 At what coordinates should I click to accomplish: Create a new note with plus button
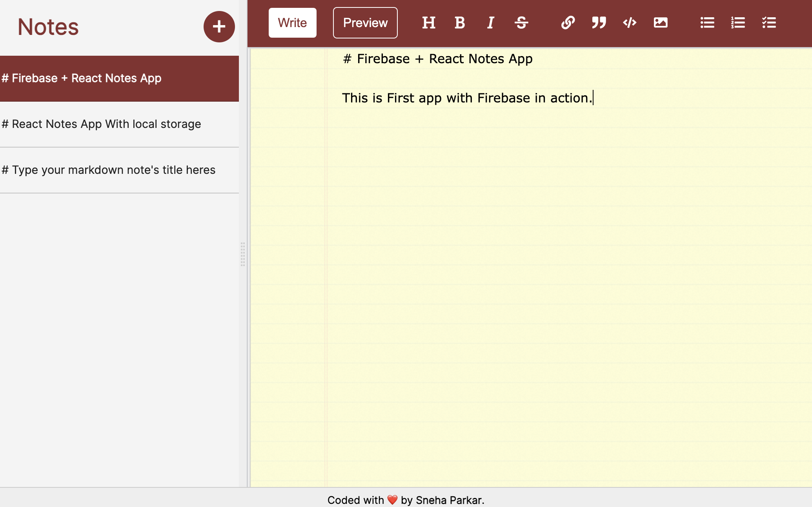[x=219, y=27]
